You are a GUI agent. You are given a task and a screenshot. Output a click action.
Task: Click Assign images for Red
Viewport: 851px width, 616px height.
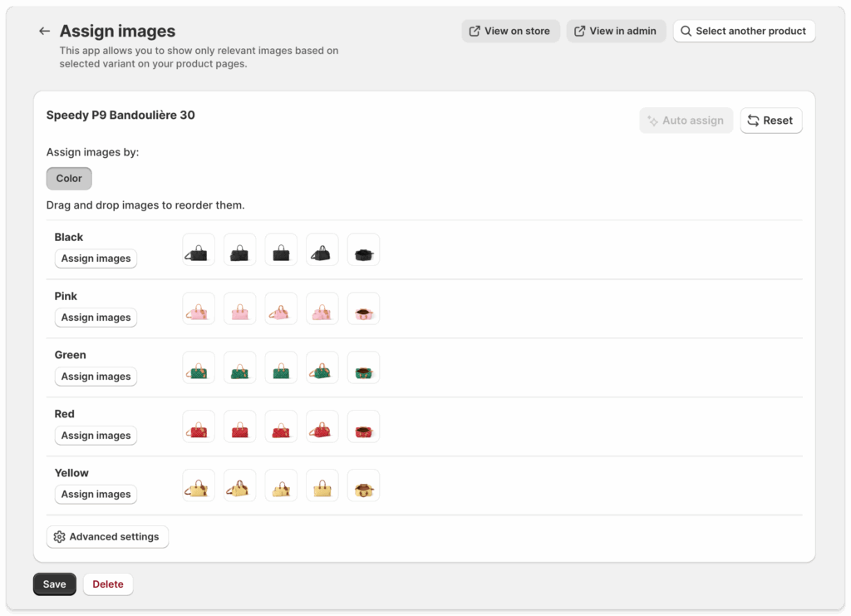click(x=96, y=436)
